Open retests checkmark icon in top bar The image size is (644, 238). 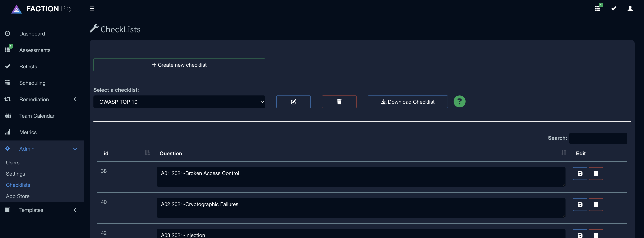click(614, 9)
